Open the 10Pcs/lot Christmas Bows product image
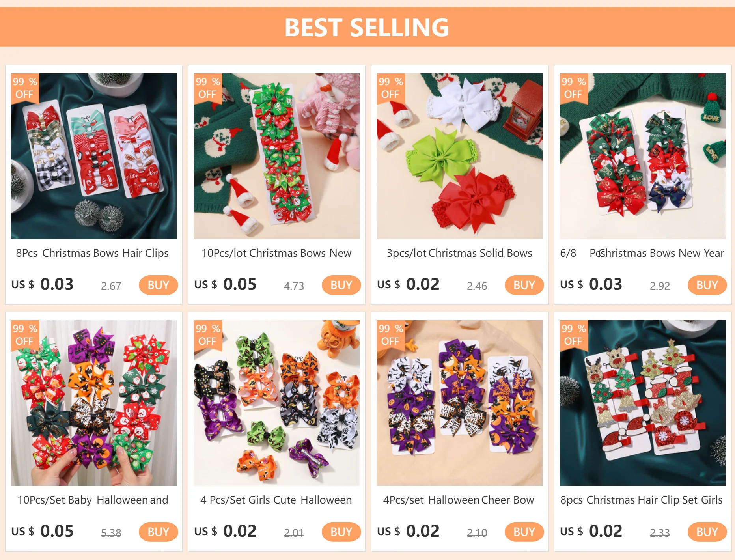735x560 pixels. (277, 156)
